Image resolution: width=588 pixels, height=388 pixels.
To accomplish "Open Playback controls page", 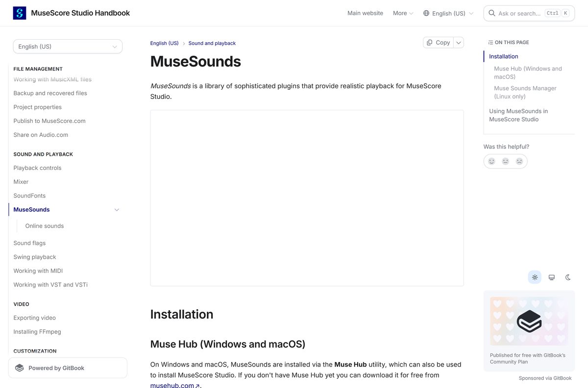I will (x=37, y=168).
